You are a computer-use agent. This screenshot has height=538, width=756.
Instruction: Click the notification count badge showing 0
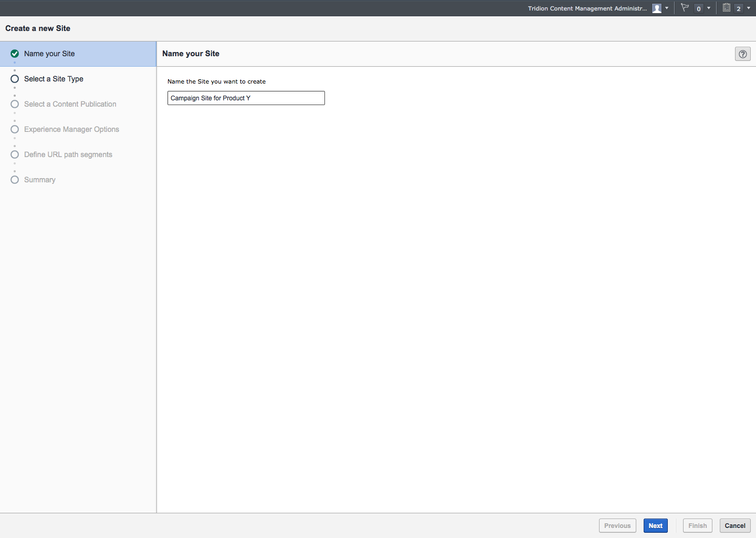[x=699, y=8]
